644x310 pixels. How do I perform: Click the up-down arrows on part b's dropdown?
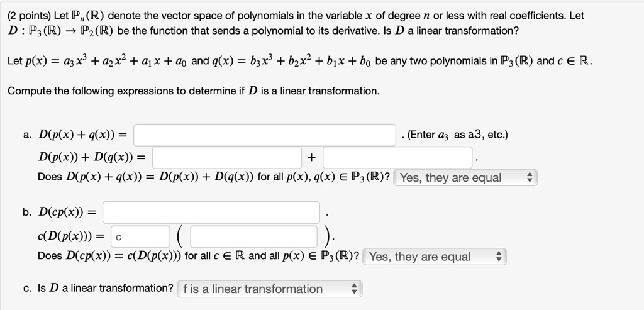coord(498,257)
